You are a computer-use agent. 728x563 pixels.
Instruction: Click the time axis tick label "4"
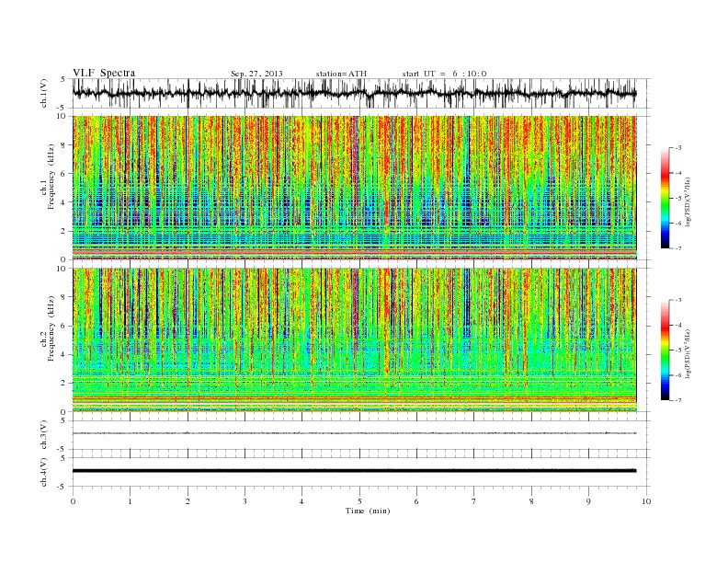pos(301,501)
